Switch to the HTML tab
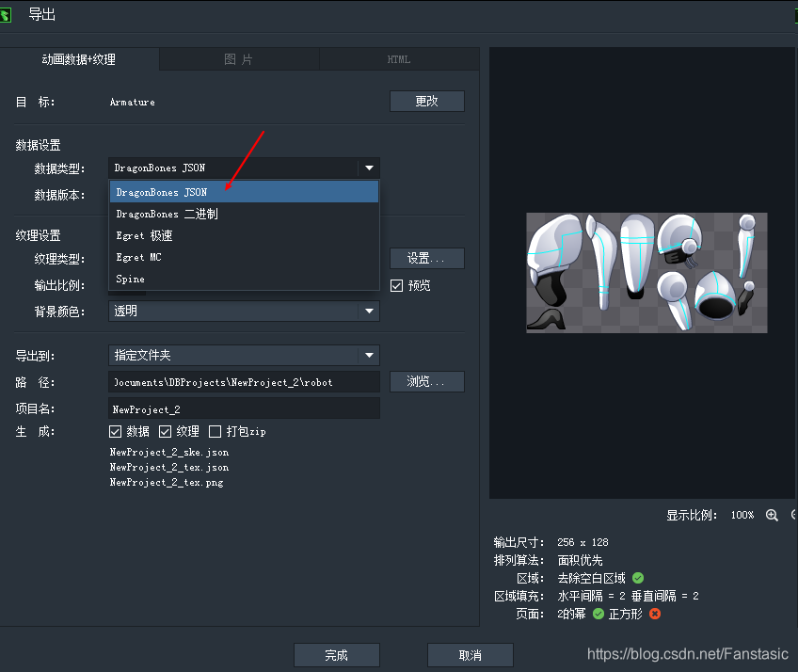This screenshot has width=798, height=672. [x=399, y=59]
